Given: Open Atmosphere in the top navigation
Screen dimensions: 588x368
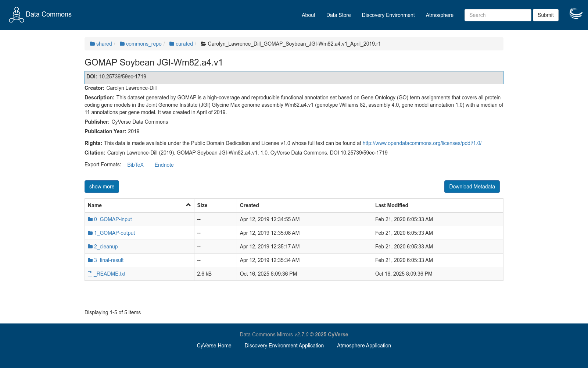Looking at the screenshot, I should point(440,15).
